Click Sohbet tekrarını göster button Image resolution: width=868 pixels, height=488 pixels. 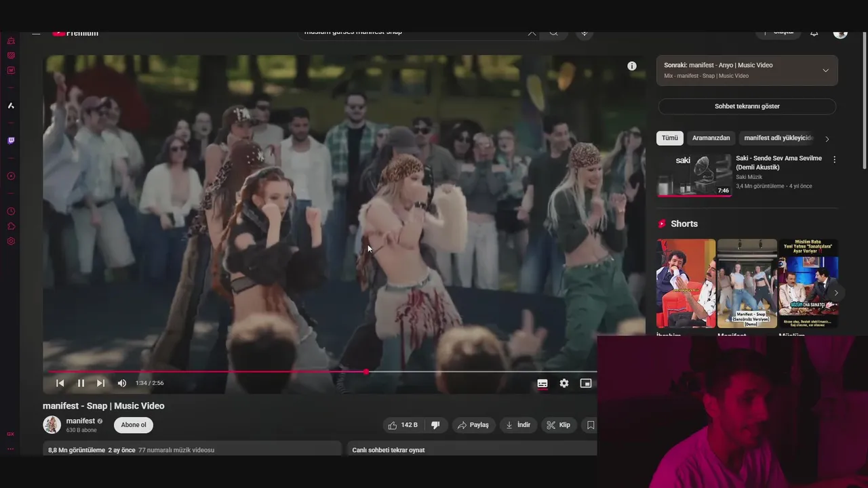click(747, 106)
